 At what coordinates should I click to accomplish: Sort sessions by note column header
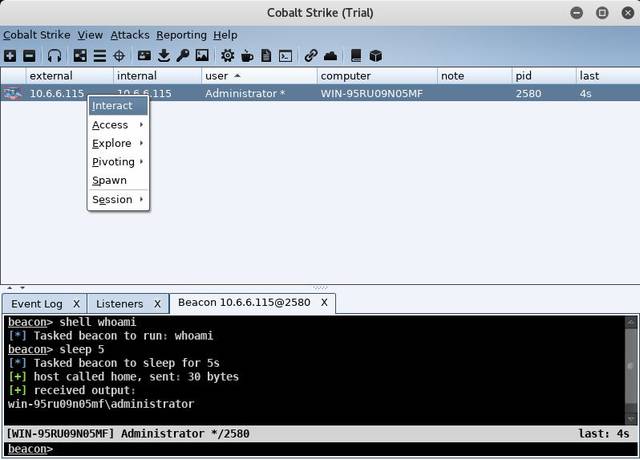pyautogui.click(x=474, y=76)
